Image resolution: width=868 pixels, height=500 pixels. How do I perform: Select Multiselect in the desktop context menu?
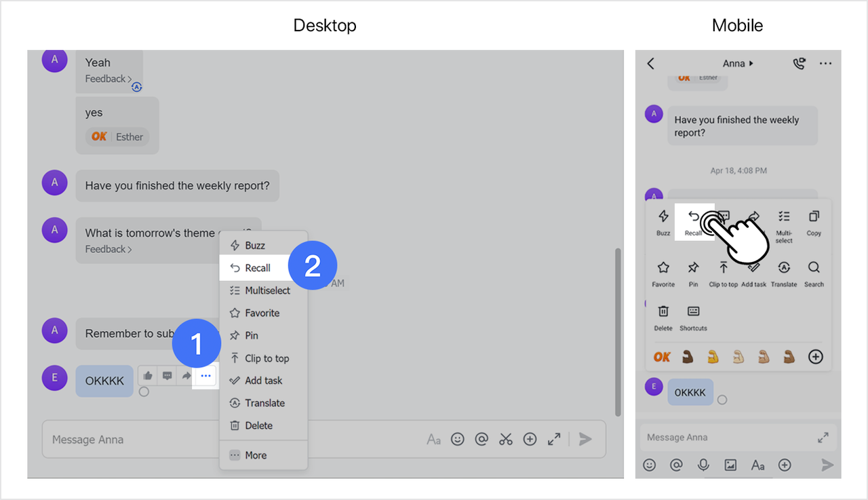click(267, 290)
